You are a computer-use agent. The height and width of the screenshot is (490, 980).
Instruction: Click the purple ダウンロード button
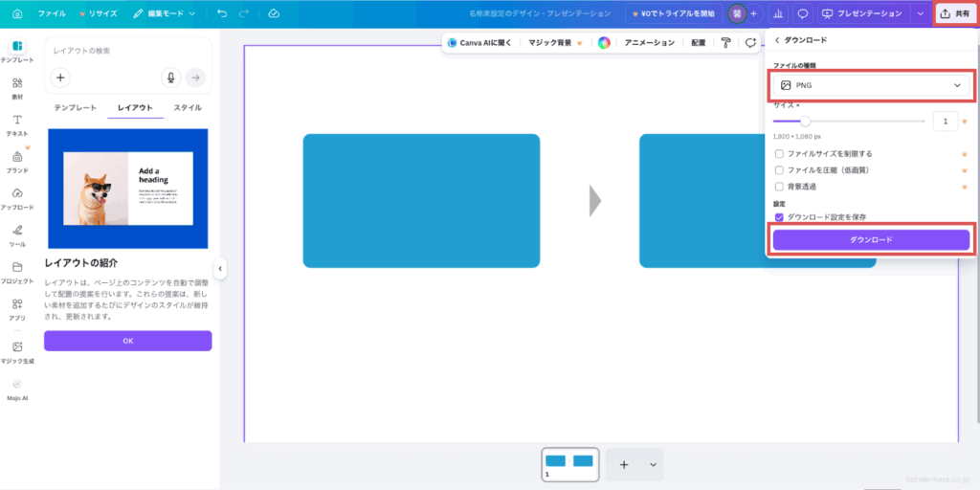pos(872,239)
